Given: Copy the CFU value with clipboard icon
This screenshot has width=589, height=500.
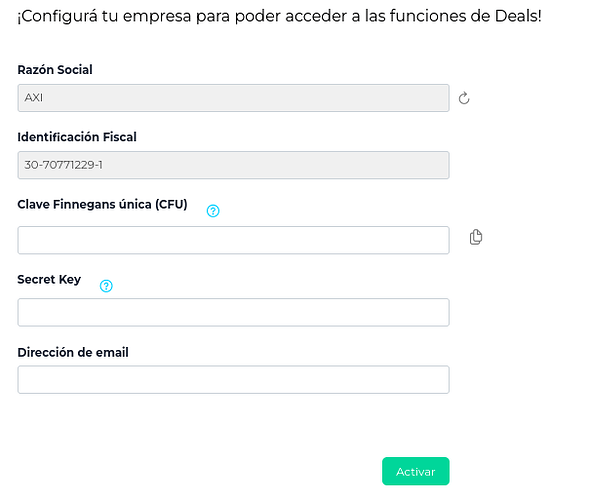Looking at the screenshot, I should click(476, 237).
